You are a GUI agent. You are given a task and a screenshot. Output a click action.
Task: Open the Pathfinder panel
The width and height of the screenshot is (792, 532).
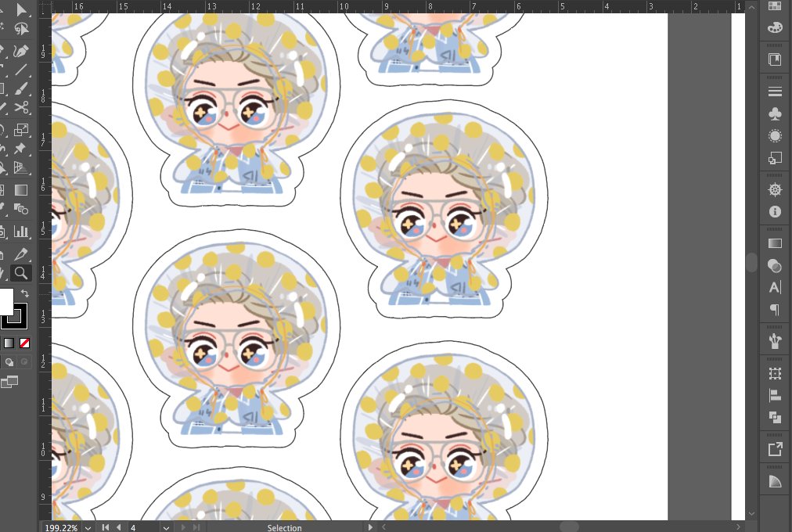click(775, 418)
